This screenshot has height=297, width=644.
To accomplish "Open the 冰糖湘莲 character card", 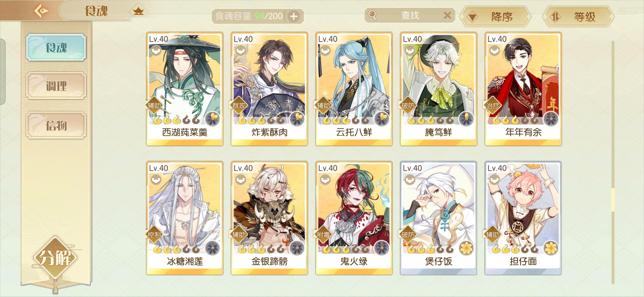I will click(185, 218).
